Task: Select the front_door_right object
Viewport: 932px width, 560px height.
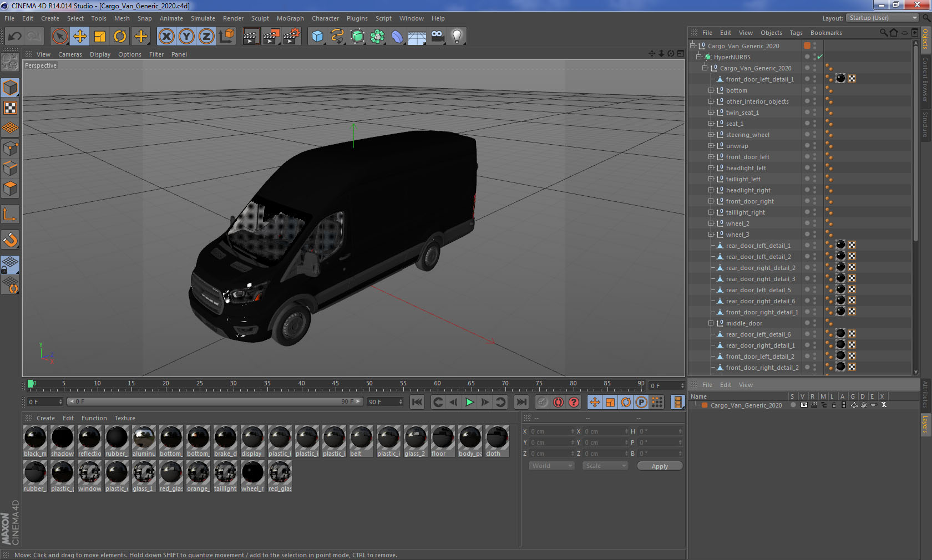Action: click(x=749, y=201)
